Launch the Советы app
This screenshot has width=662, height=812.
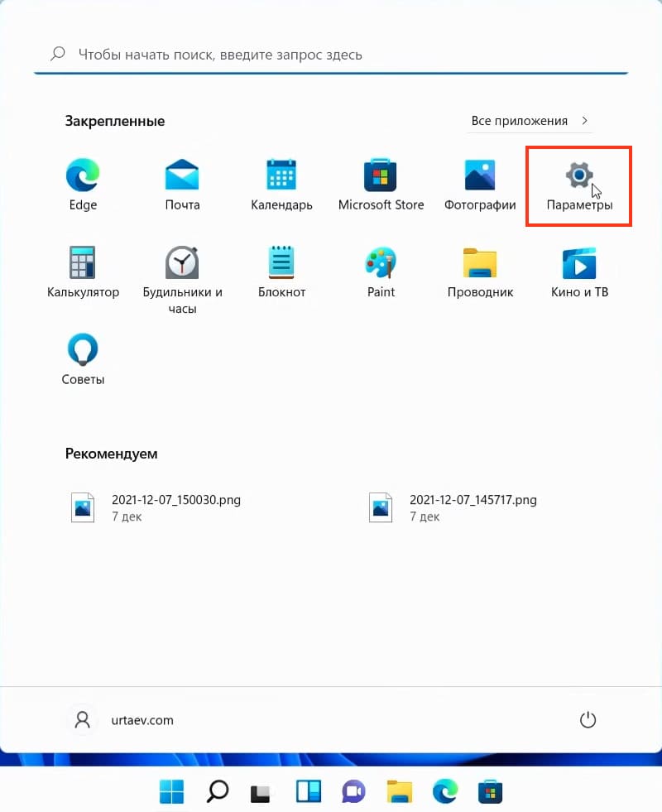pyautogui.click(x=83, y=359)
